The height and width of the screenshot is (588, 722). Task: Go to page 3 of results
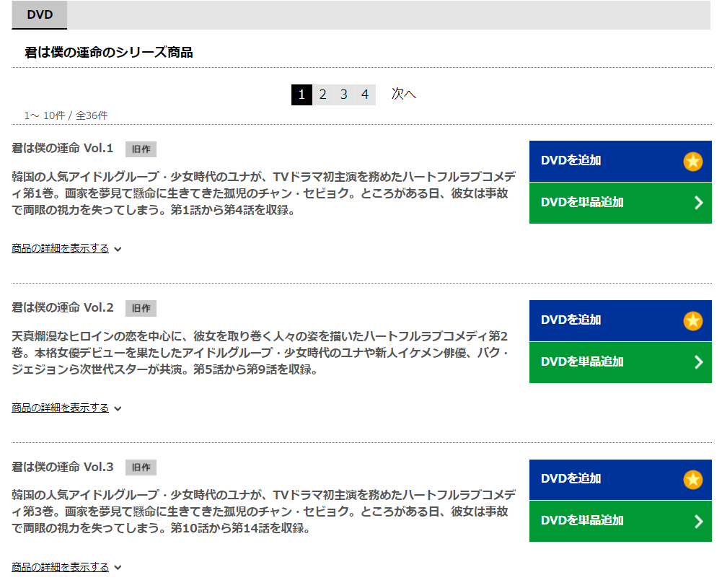(344, 95)
